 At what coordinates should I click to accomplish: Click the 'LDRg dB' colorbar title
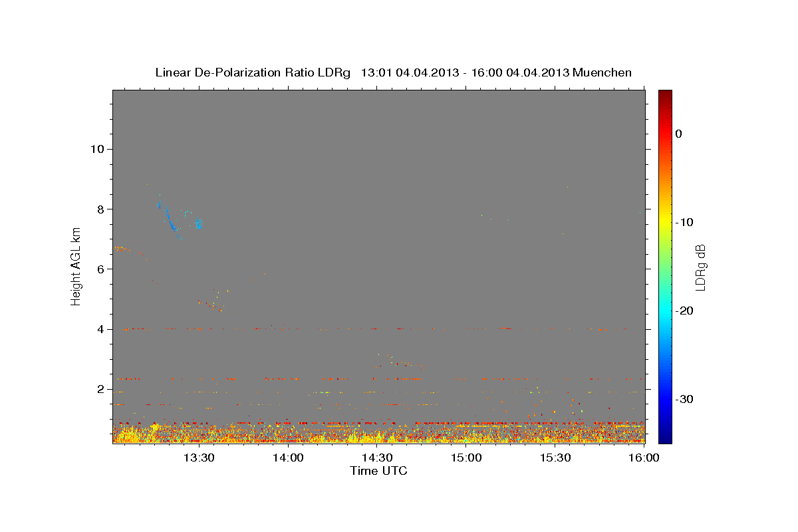coord(700,267)
